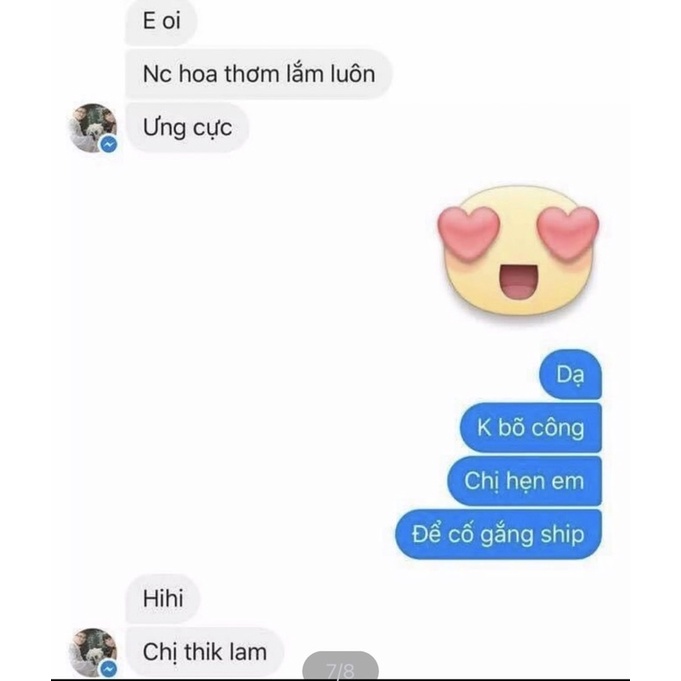
Task: Click the right heart eye of the emoji
Action: coord(568,232)
